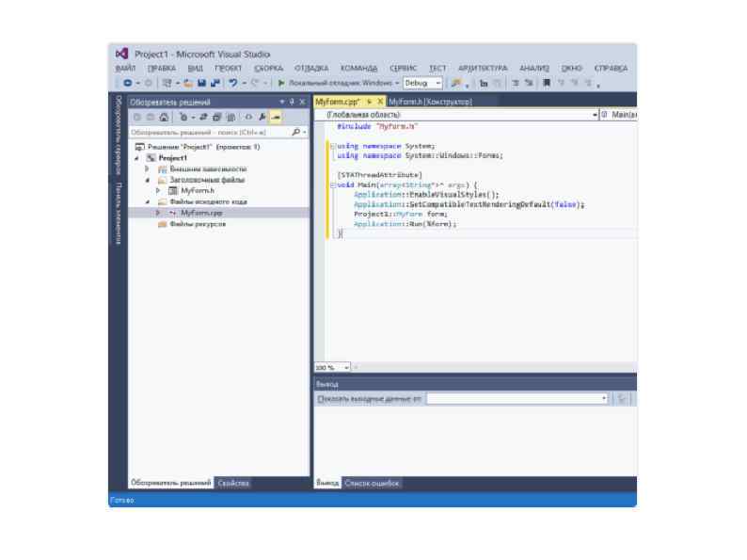The image size is (747, 560).
Task: Click the Navigate Forward toolbar icon
Action: click(x=148, y=83)
